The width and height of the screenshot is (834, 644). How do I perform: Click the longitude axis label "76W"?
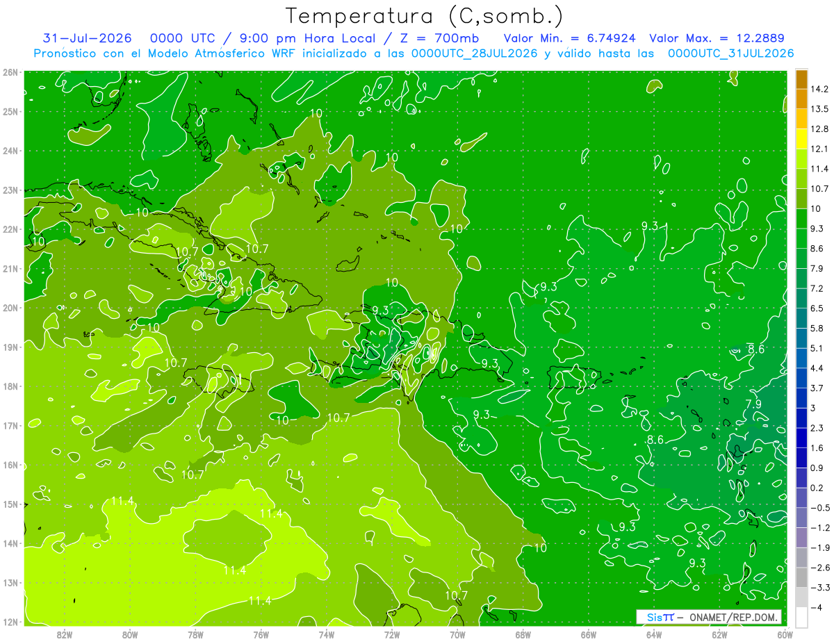point(261,634)
